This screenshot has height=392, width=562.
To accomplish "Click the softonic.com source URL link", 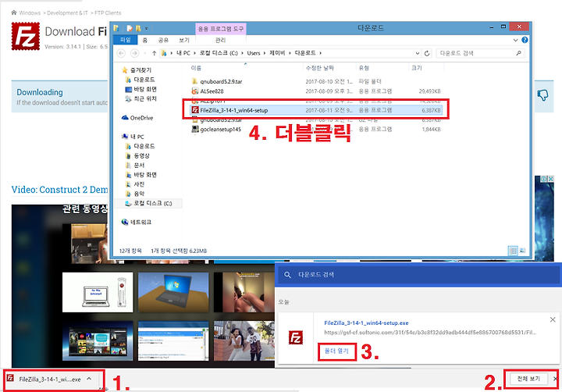I will (430, 333).
